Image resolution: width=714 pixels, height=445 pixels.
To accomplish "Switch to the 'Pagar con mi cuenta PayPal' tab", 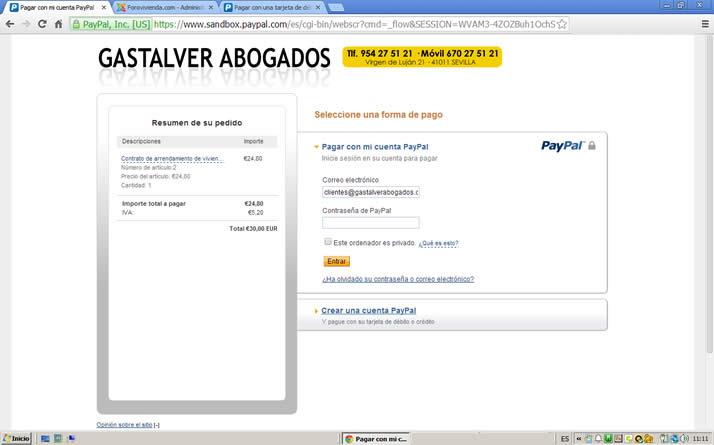I will tap(57, 7).
